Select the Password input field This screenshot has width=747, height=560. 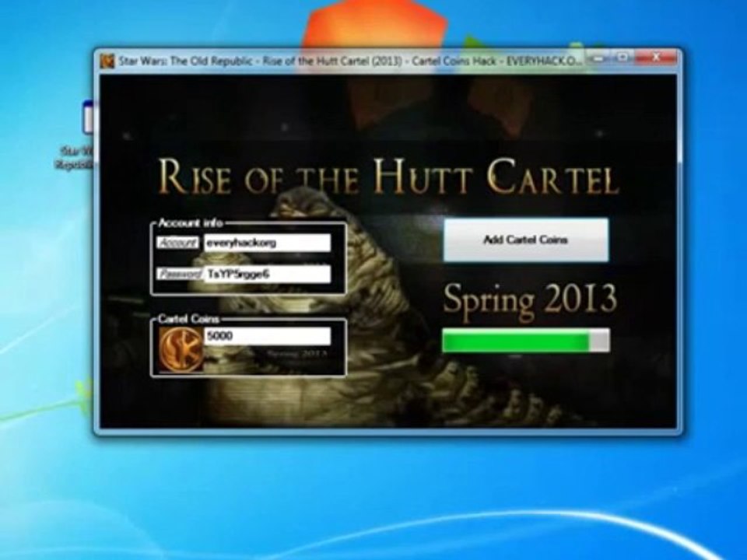(267, 275)
